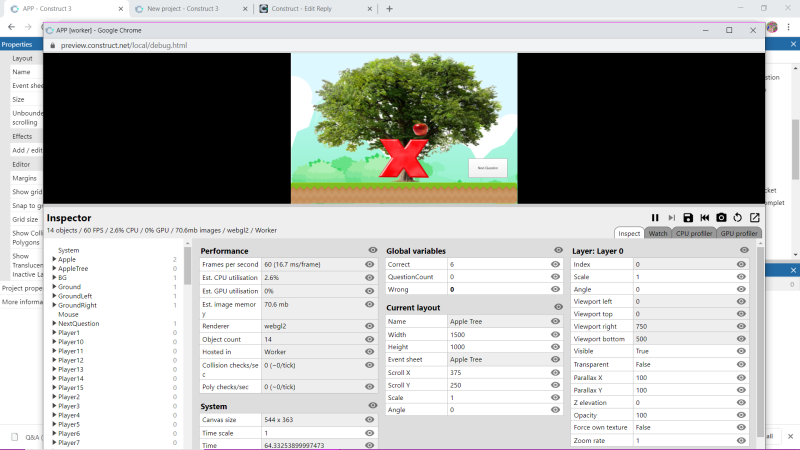Viewport: 800px width, 450px height.
Task: Watch the Layer 0 Opacity property
Action: [x=741, y=415]
